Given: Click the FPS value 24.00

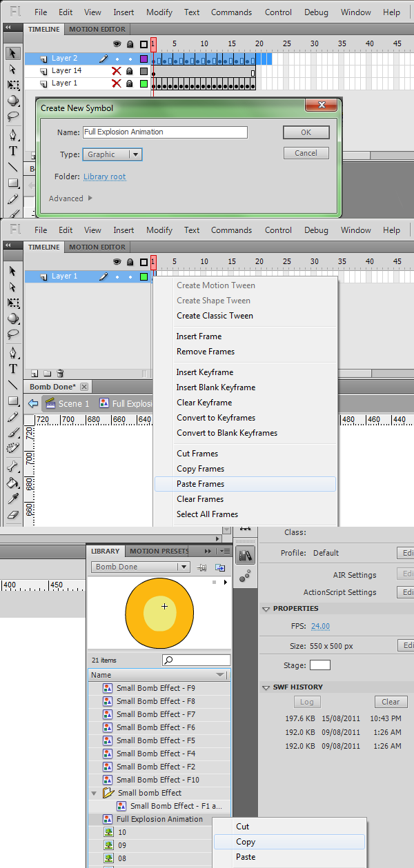Looking at the screenshot, I should pos(320,626).
